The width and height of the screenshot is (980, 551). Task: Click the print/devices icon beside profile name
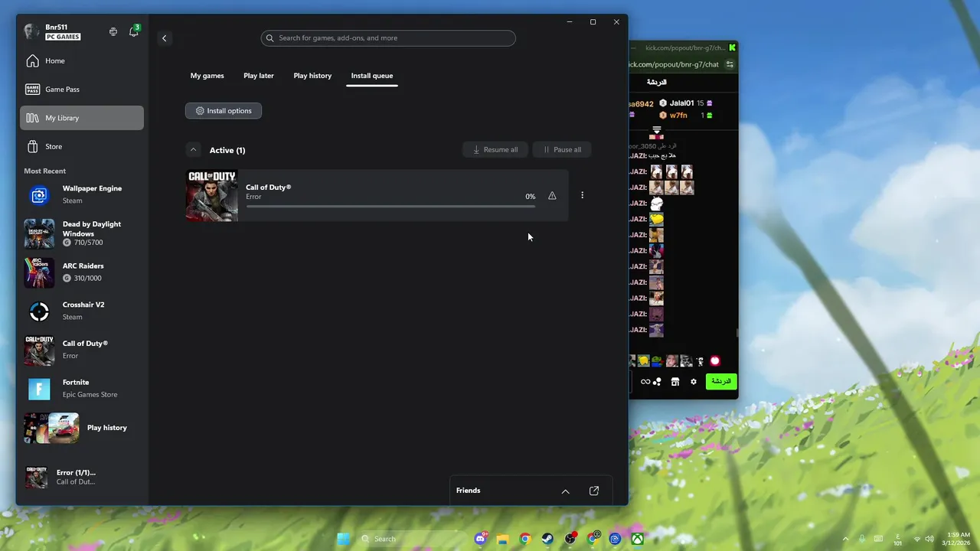point(113,31)
